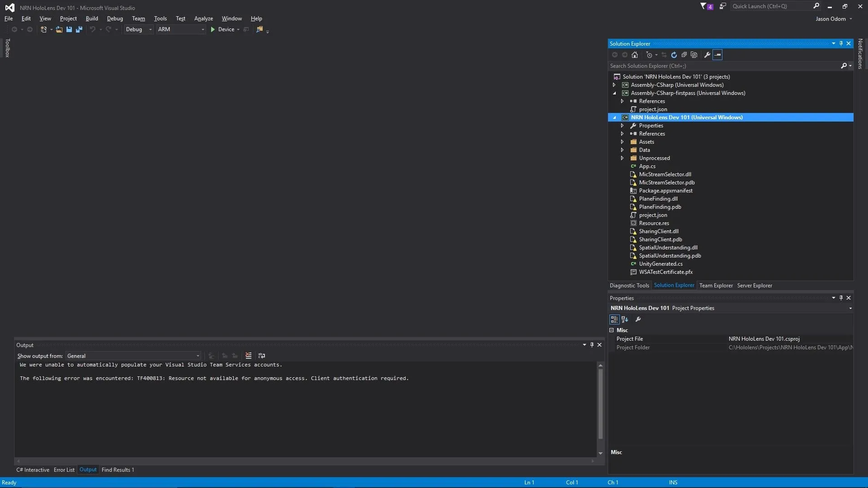Screen dimensions: 868x488
Task: Pin the Solution Explorer panel
Action: 841,43
